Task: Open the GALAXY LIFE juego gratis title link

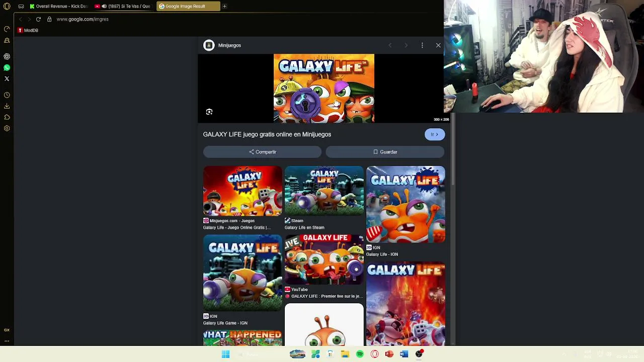Action: coord(267,134)
